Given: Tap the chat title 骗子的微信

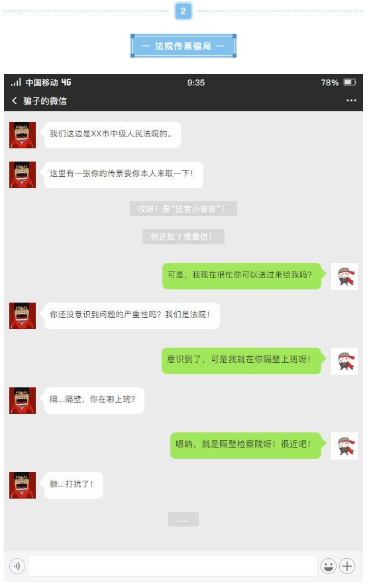Looking at the screenshot, I should point(45,101).
